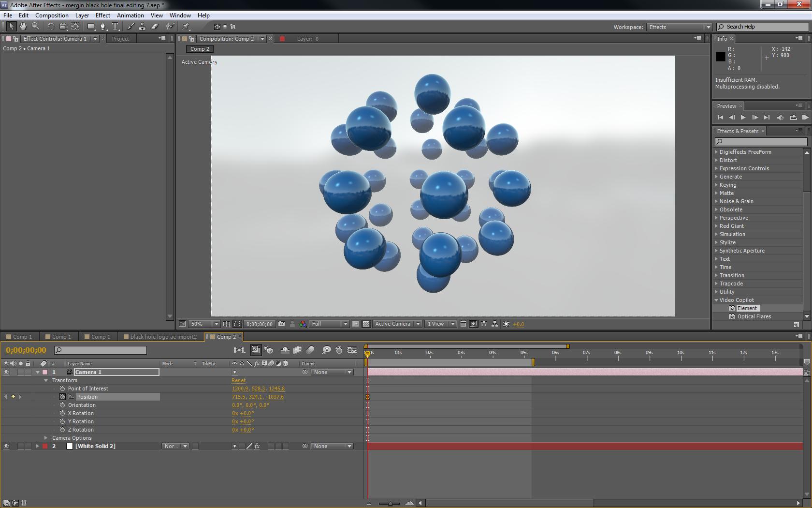The width and height of the screenshot is (812, 508).
Task: Open the Active Camera view dropdown
Action: pyautogui.click(x=397, y=324)
